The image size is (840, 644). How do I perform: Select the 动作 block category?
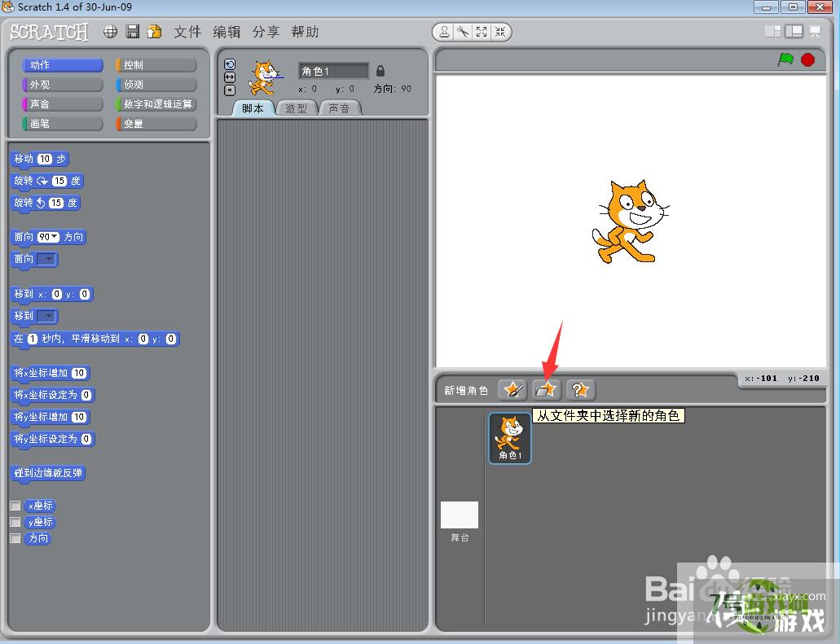[x=63, y=65]
